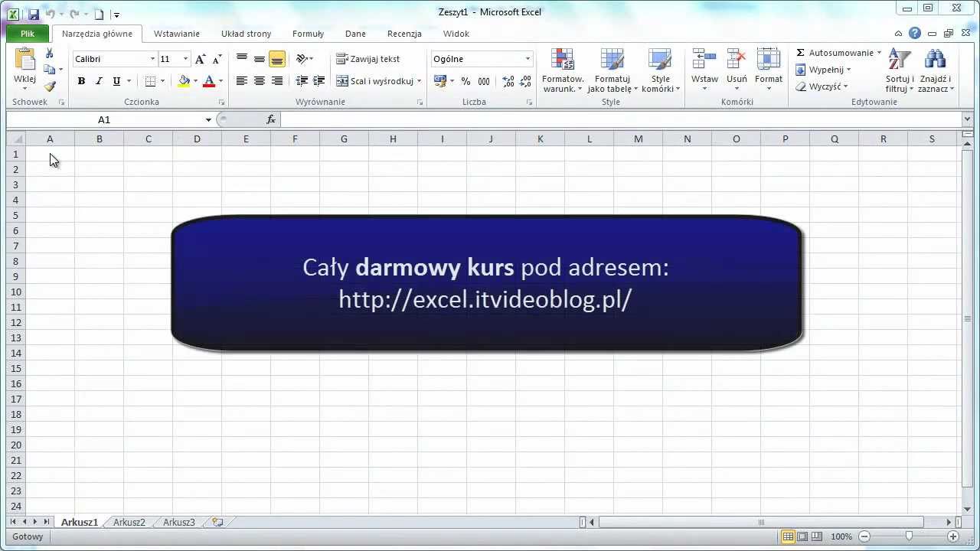Apply percent style format
This screenshot has height=551, width=980.
point(465,81)
